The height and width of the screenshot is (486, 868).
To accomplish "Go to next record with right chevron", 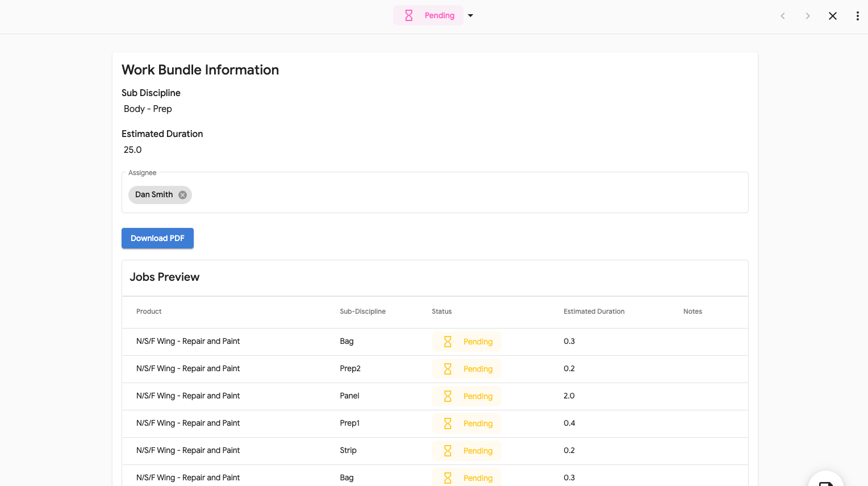I will point(808,16).
